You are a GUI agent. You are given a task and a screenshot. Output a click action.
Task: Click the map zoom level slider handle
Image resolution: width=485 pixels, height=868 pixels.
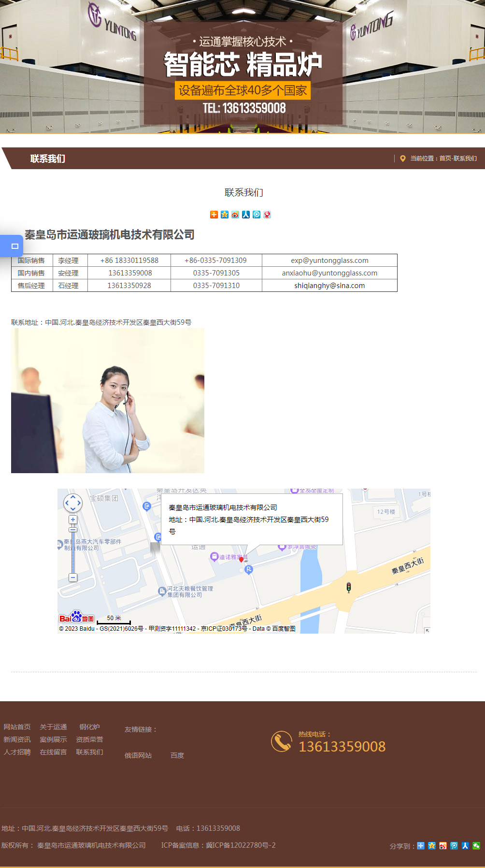73,530
